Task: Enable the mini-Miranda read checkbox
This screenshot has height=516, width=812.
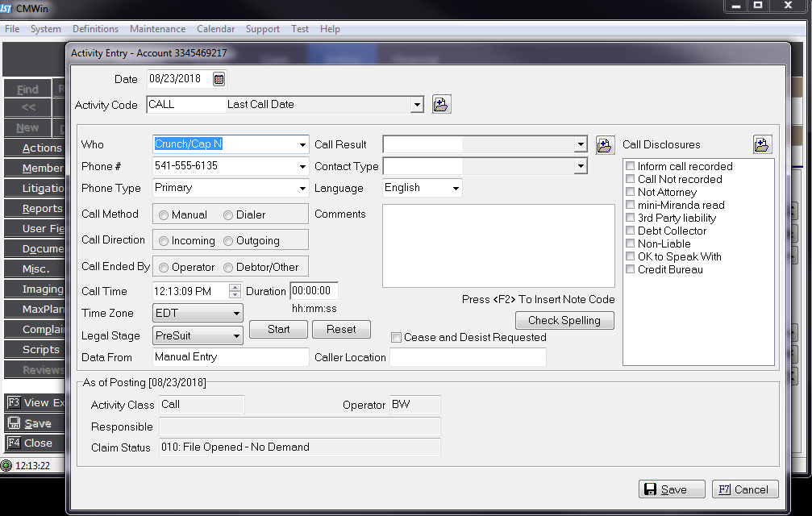Action: pos(631,206)
